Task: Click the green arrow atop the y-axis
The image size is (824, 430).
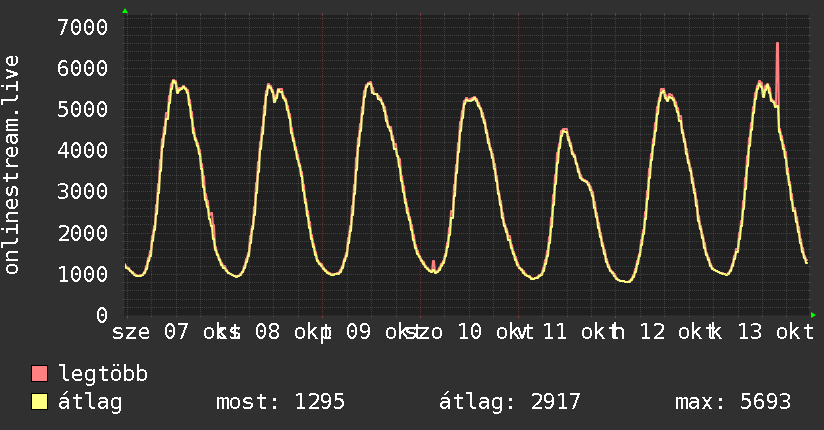Action: click(x=125, y=11)
